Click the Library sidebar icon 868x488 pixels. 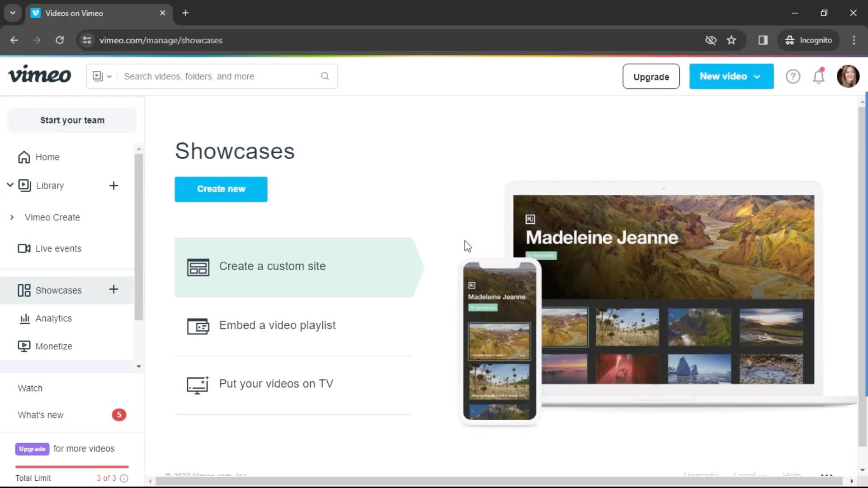click(x=24, y=185)
